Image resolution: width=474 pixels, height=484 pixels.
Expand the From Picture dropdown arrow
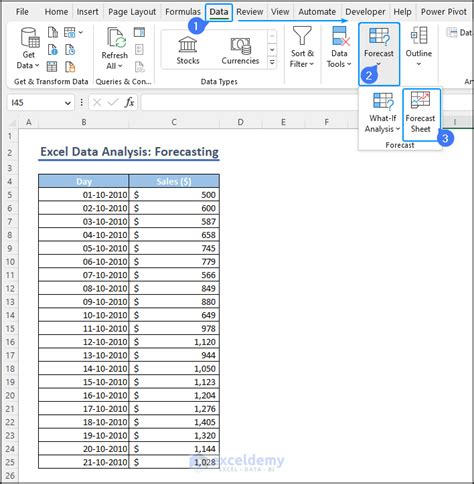point(81,32)
